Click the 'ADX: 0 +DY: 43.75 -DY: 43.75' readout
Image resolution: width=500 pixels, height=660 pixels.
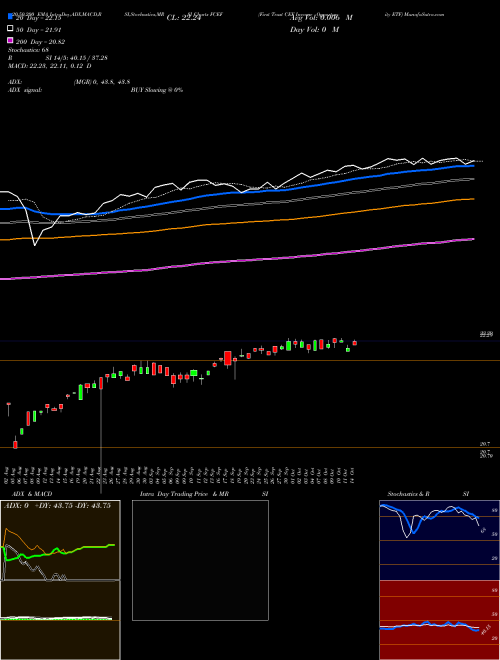coord(57,506)
